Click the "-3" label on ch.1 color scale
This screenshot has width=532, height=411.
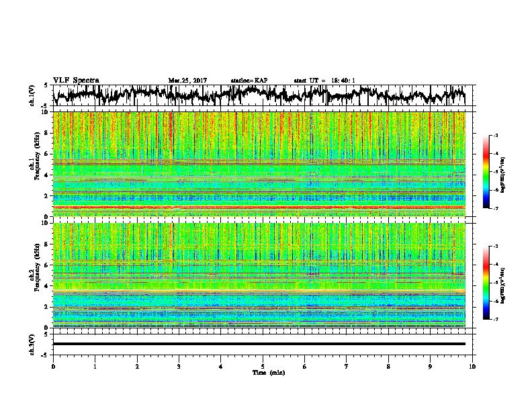[495, 135]
